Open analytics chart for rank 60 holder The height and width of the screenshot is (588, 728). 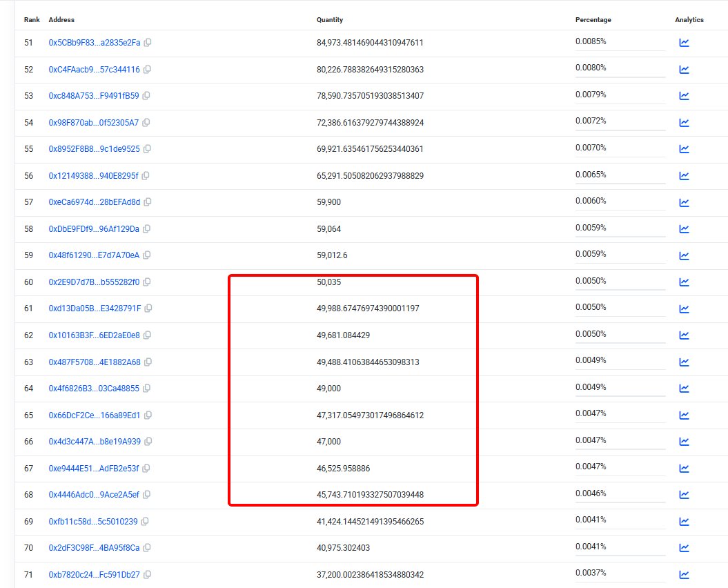684,282
